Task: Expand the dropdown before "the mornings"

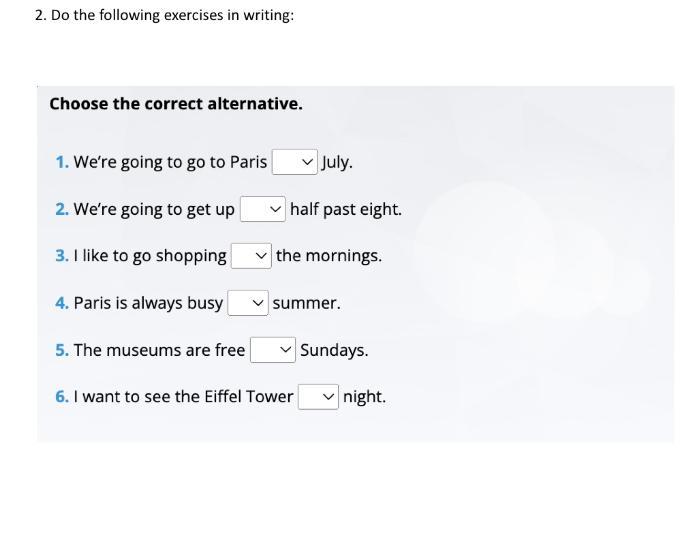Action: tap(251, 256)
